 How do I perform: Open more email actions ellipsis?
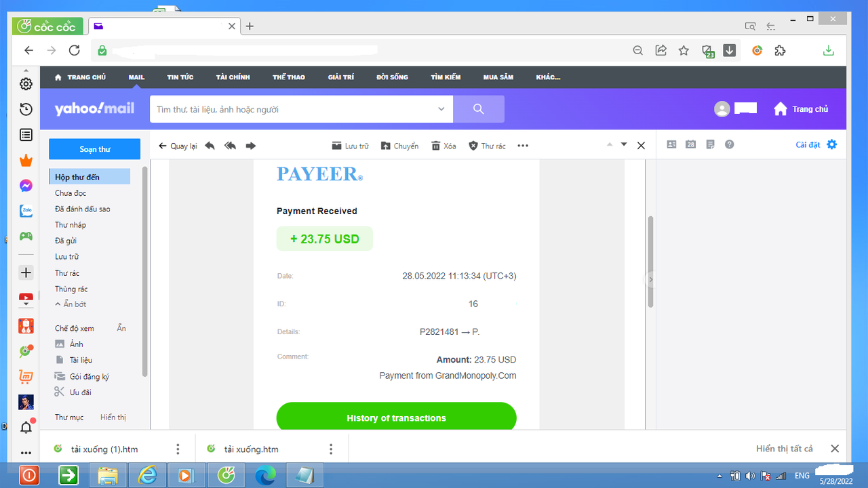point(522,146)
